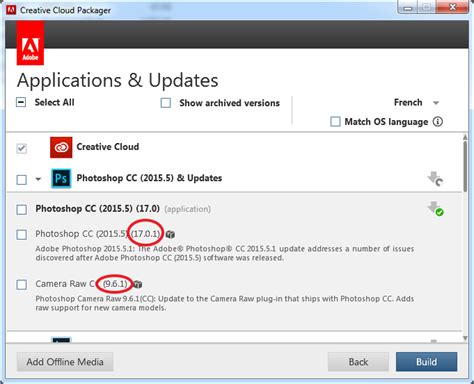
Task: Click the Build button
Action: pyautogui.click(x=426, y=362)
